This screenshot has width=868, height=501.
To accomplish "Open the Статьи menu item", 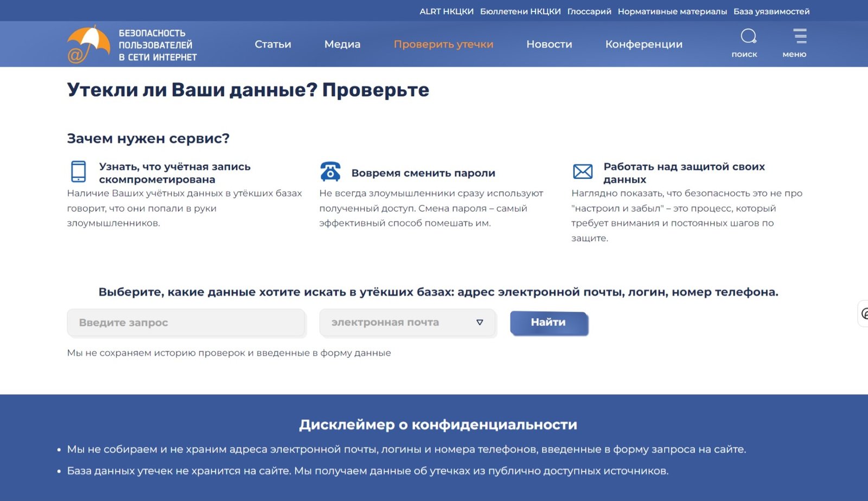I will [x=273, y=44].
